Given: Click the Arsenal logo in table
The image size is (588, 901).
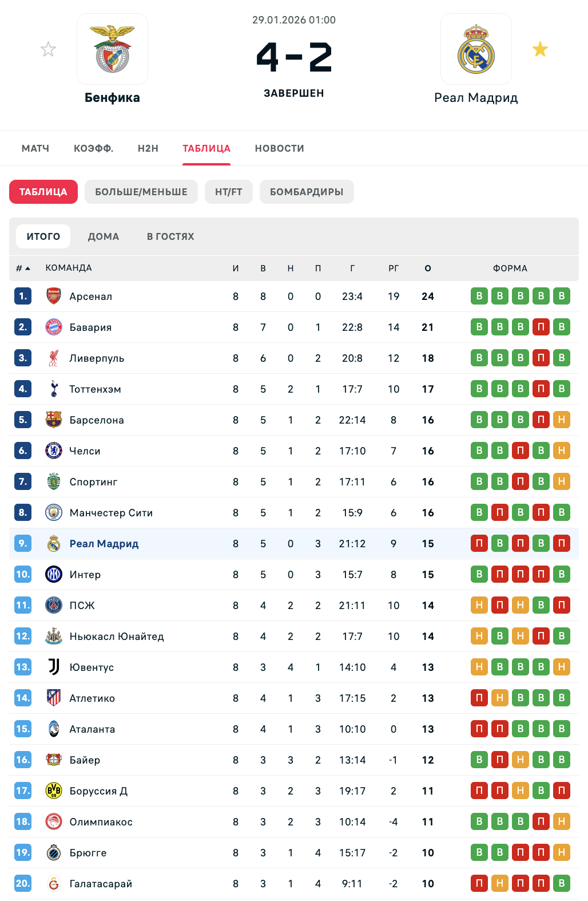Looking at the screenshot, I should tap(54, 296).
